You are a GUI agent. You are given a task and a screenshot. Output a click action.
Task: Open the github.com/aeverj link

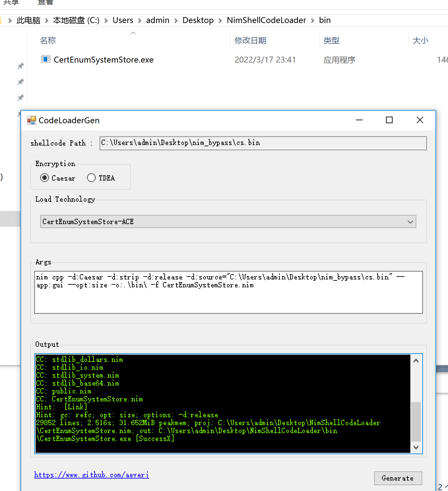pyautogui.click(x=91, y=475)
